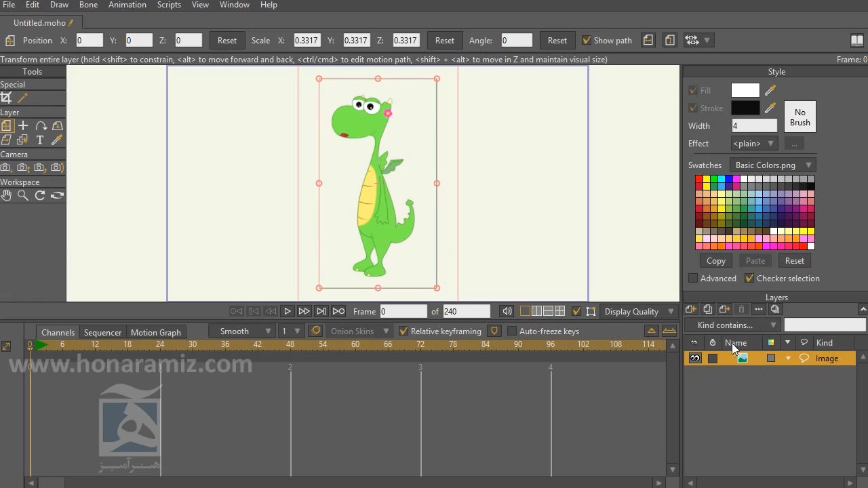868x488 pixels.
Task: Enable the Advanced checkbox
Action: coord(693,278)
